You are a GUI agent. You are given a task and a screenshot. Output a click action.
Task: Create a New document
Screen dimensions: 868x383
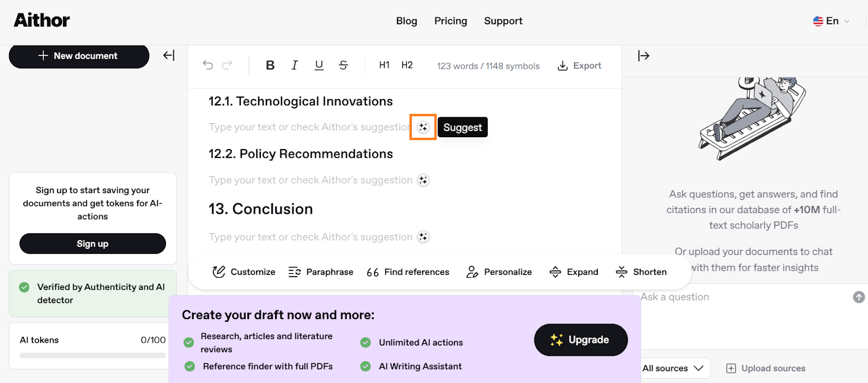79,56
